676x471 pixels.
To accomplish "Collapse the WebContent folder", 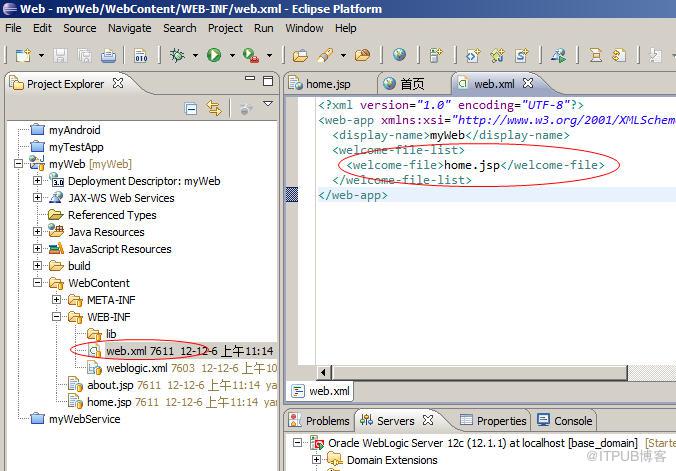I will (x=38, y=283).
